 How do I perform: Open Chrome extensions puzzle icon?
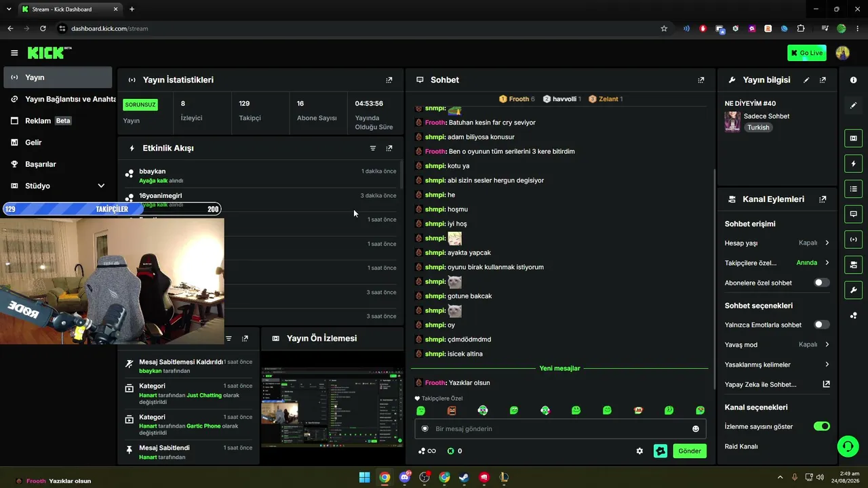[x=801, y=28]
